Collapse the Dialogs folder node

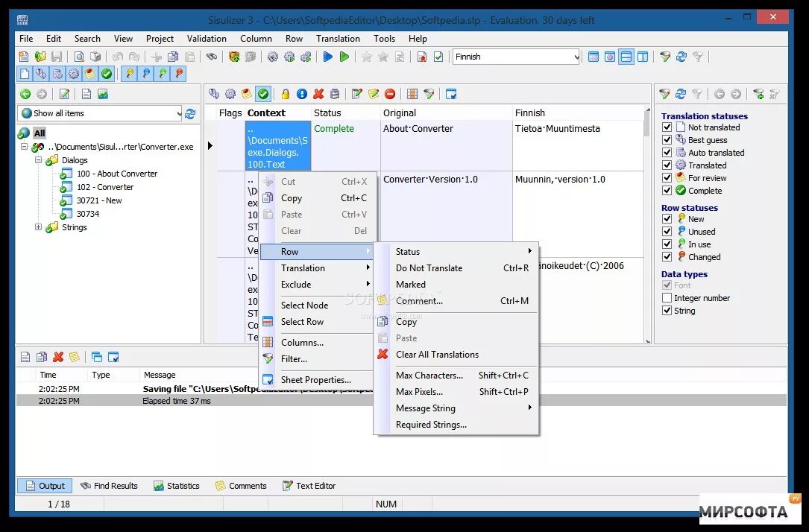38,160
